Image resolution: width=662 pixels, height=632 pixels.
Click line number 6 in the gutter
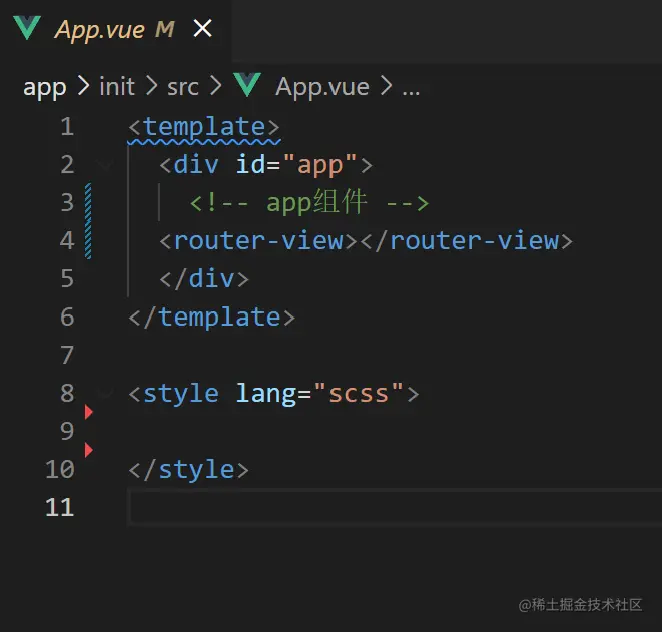[x=67, y=317]
